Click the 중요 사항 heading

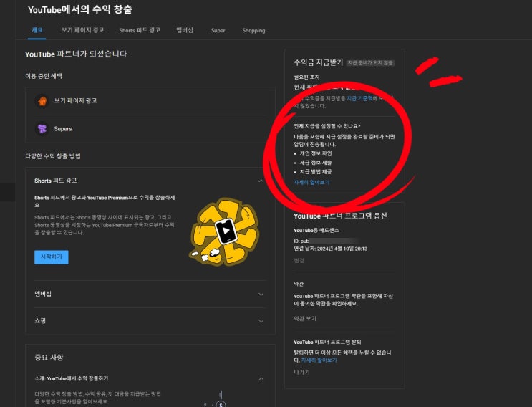click(49, 357)
